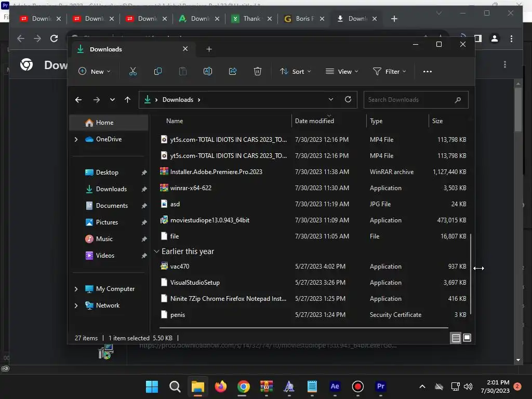532x399 pixels.
Task: Open Google Chrome from the taskbar
Action: 243,387
